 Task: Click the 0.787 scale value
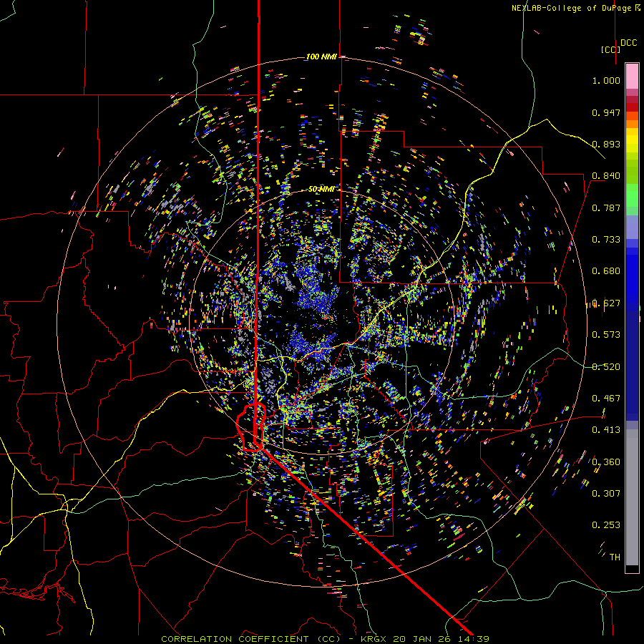pyautogui.click(x=606, y=208)
